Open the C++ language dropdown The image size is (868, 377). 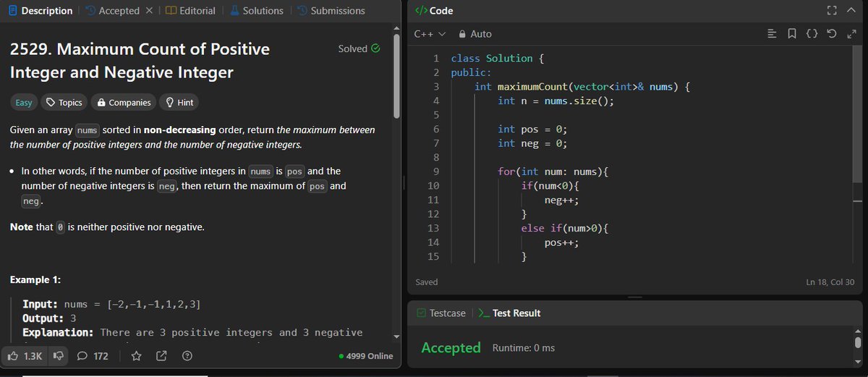429,34
